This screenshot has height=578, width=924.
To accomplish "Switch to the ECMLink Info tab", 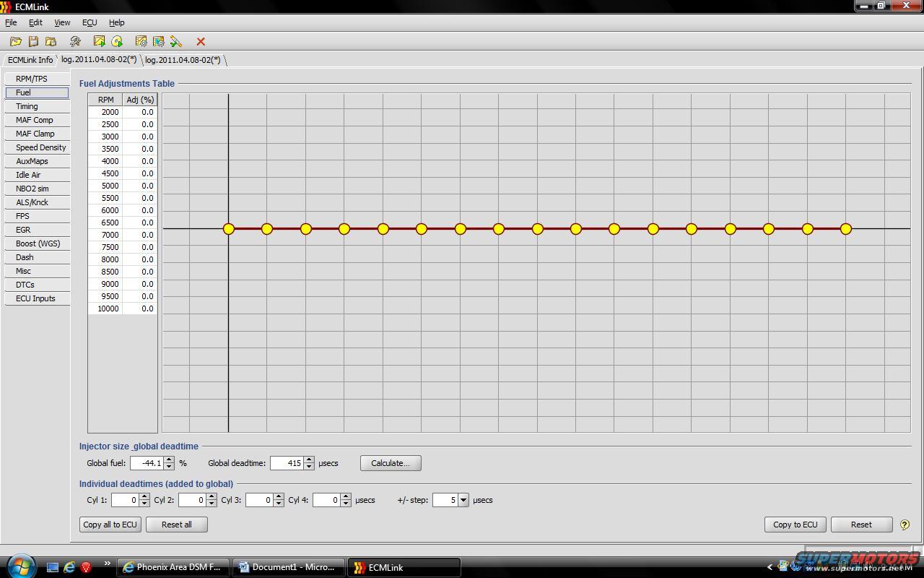I will [30, 60].
